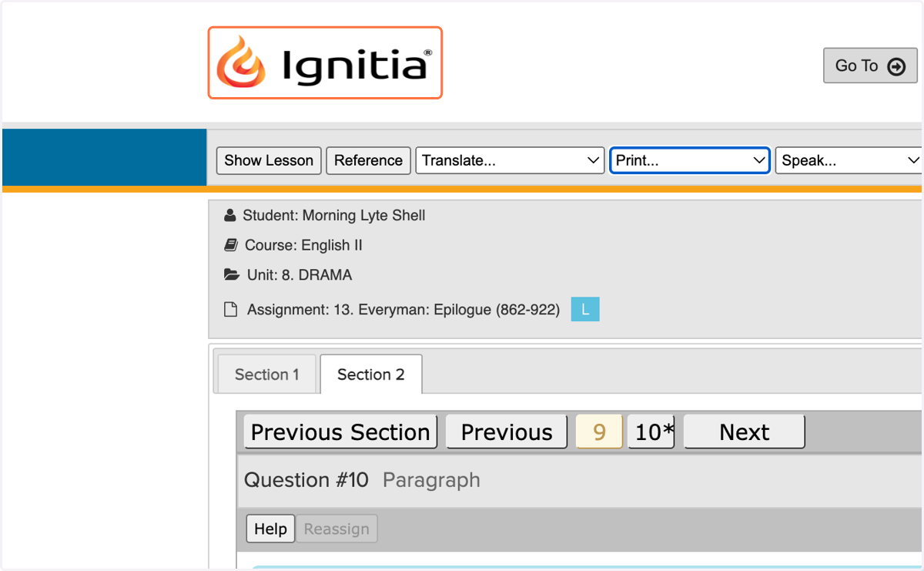Image resolution: width=924 pixels, height=571 pixels.
Task: Click the greyed-out Reassign button
Action: [x=336, y=529]
